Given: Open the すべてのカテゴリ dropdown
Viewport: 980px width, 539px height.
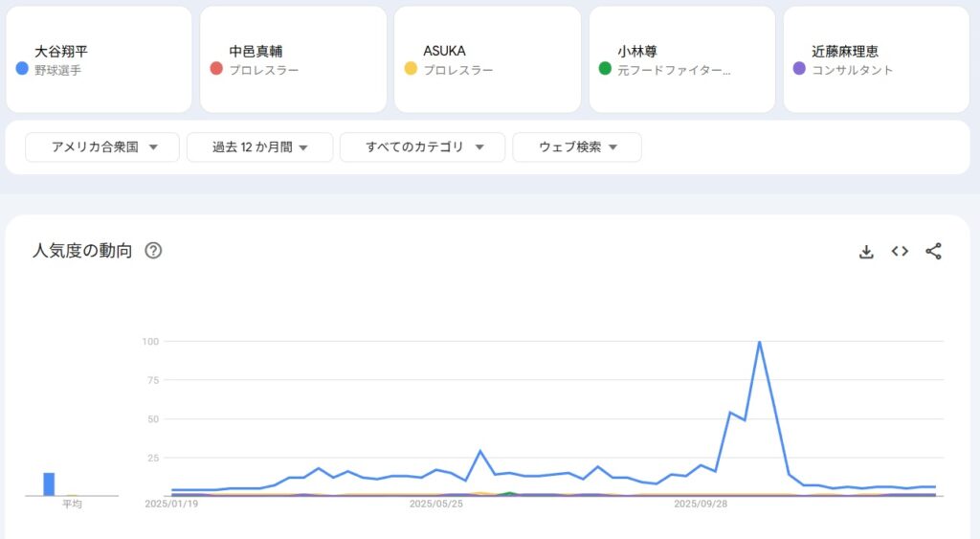Looking at the screenshot, I should pyautogui.click(x=422, y=147).
